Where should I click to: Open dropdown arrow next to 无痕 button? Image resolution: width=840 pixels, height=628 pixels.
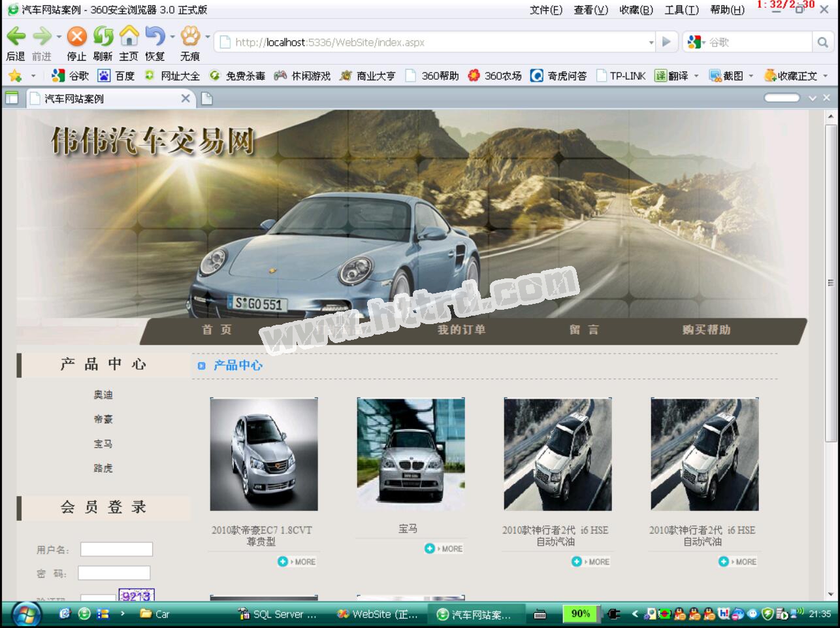[x=208, y=37]
